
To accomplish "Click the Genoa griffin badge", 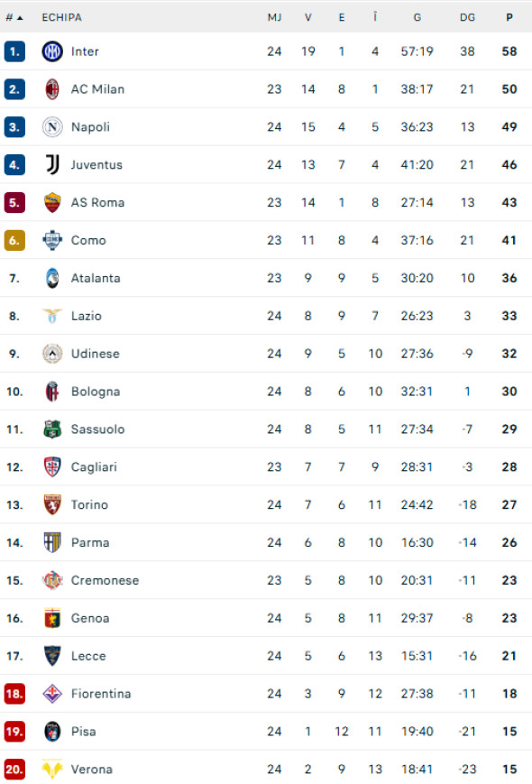I will (x=52, y=618).
